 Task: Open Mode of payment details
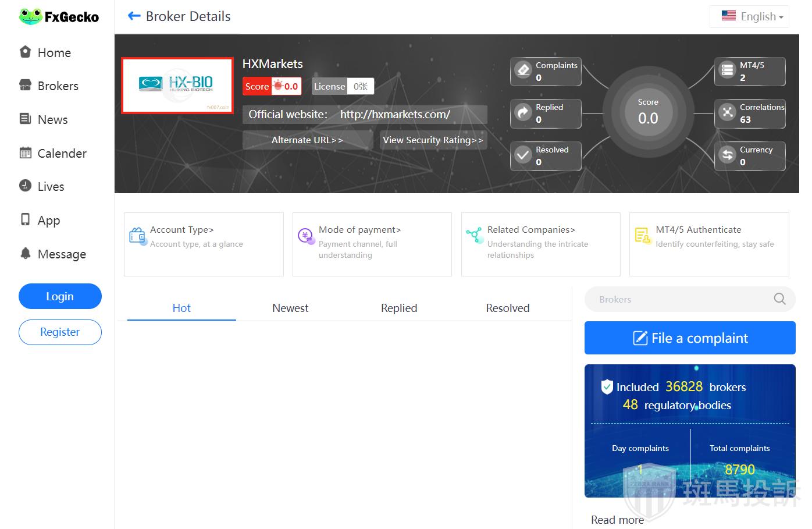(x=359, y=230)
